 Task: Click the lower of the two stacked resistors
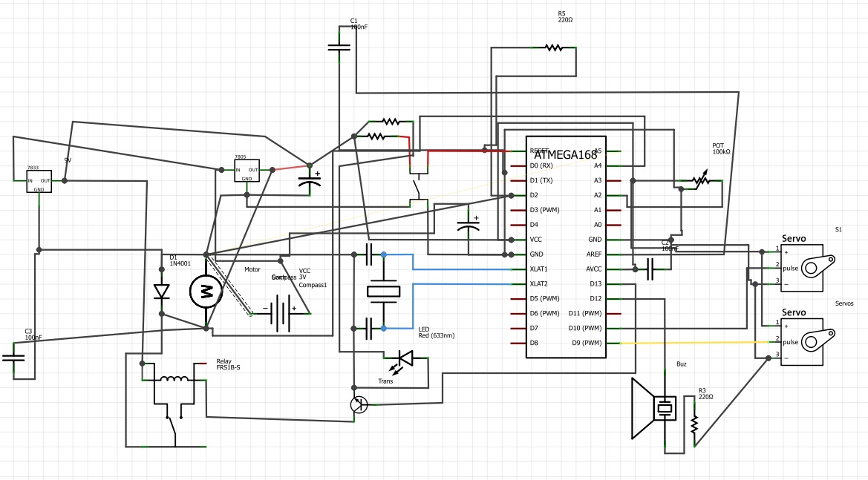coord(376,136)
